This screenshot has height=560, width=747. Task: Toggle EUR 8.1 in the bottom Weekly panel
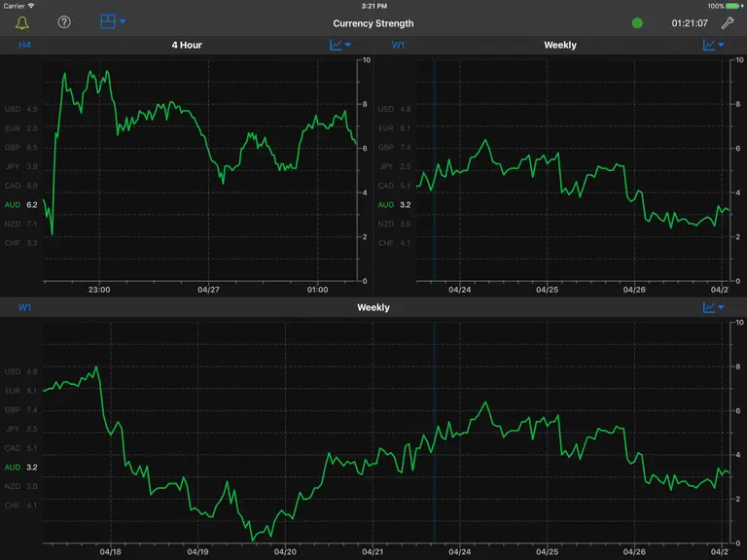click(x=21, y=391)
